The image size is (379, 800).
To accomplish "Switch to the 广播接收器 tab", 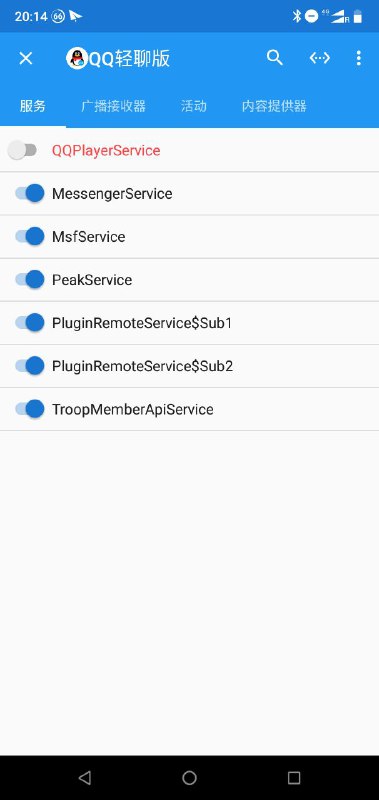I will tap(113, 106).
